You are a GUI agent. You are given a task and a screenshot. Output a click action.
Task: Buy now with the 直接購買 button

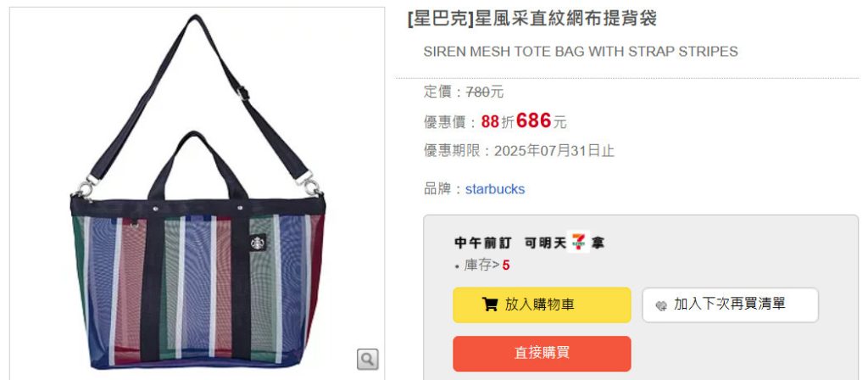pos(542,354)
